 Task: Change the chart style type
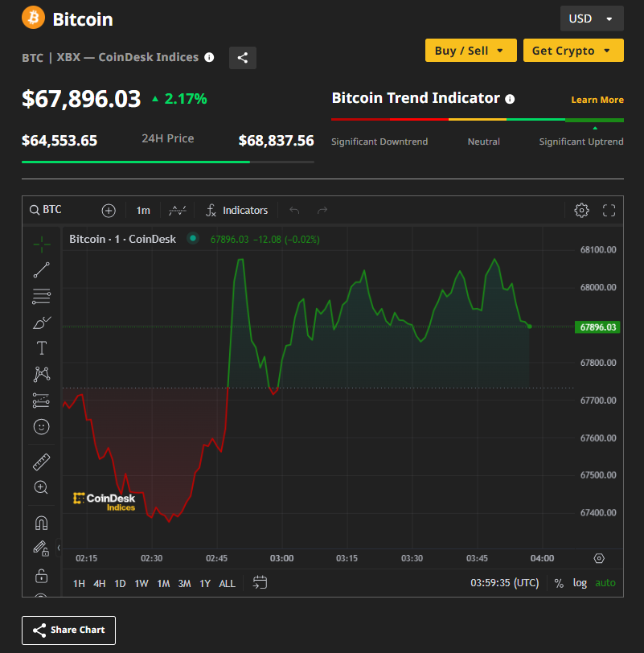point(178,211)
